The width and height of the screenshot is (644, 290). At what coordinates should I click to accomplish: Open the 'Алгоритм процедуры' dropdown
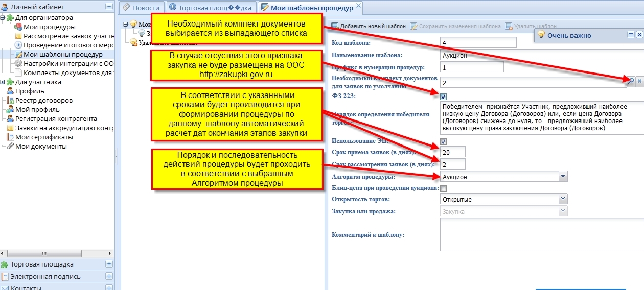click(x=563, y=176)
